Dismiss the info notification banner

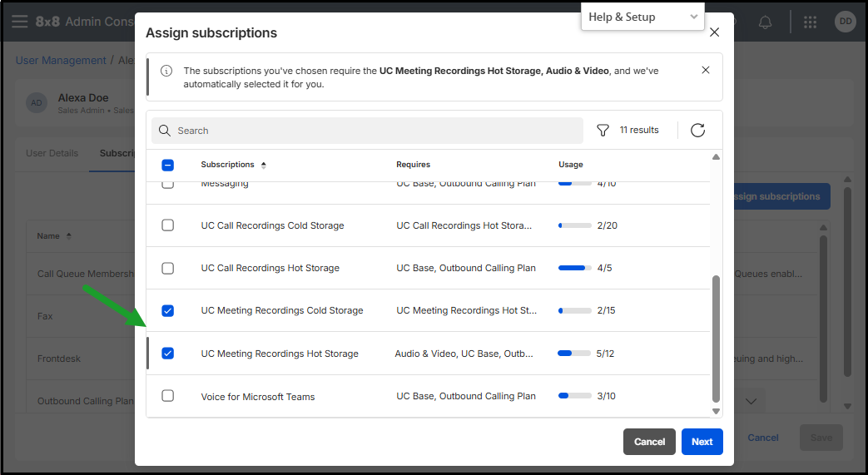point(705,70)
